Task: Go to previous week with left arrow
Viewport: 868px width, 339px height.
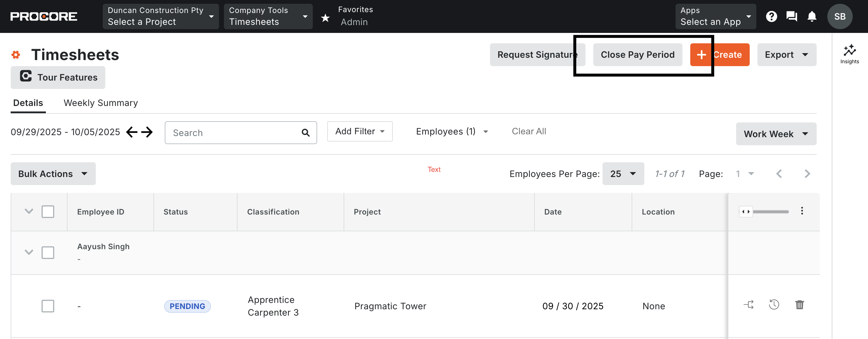Action: pos(132,132)
